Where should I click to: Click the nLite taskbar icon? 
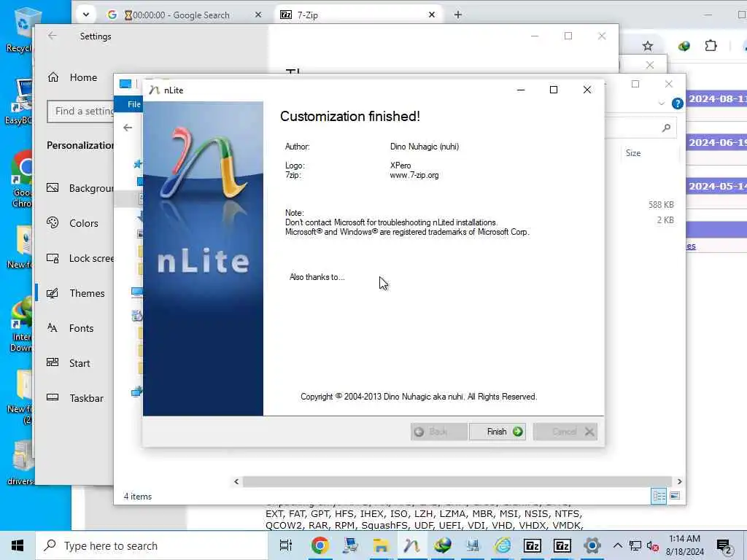[411, 545]
